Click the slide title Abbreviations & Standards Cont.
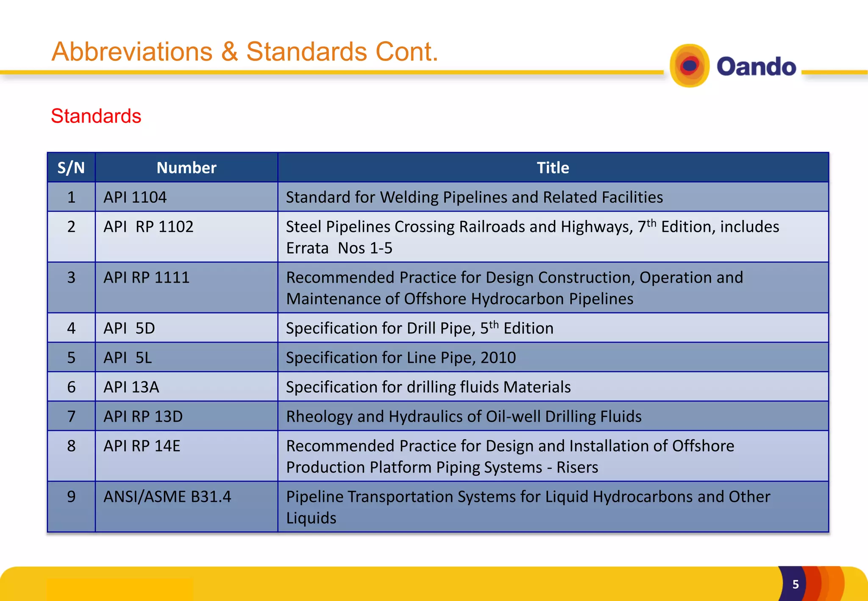Viewport: 868px width, 601px height. pos(245,52)
